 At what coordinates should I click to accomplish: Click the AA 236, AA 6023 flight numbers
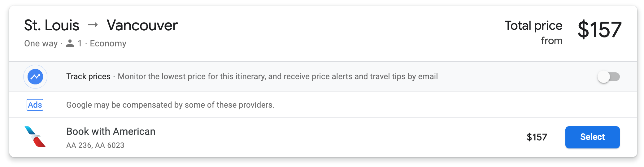pyautogui.click(x=95, y=145)
